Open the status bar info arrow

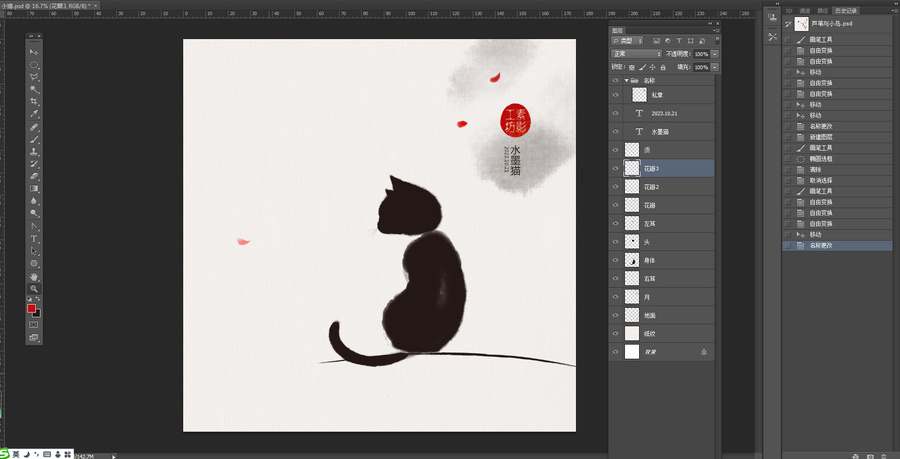tap(114, 456)
